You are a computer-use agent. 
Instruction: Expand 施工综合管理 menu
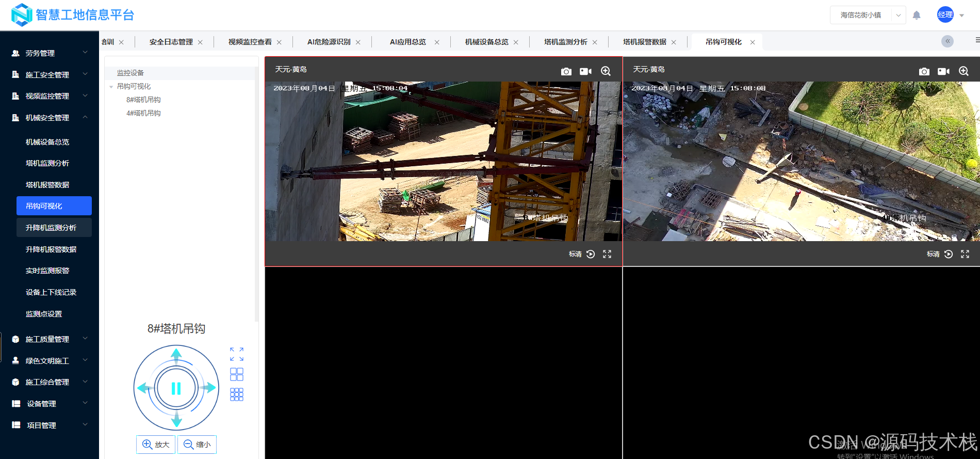click(x=50, y=382)
